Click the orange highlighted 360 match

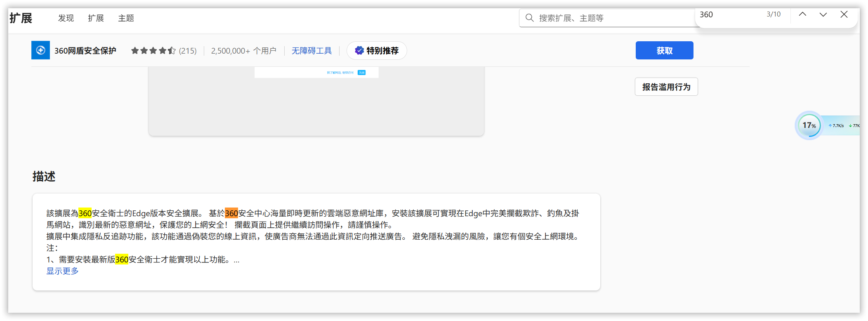click(x=231, y=213)
